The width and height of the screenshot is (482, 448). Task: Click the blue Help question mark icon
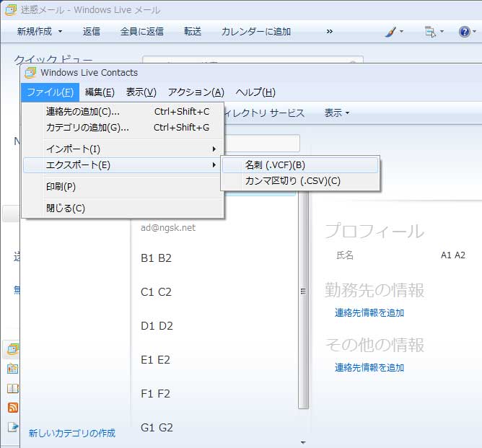tap(465, 32)
